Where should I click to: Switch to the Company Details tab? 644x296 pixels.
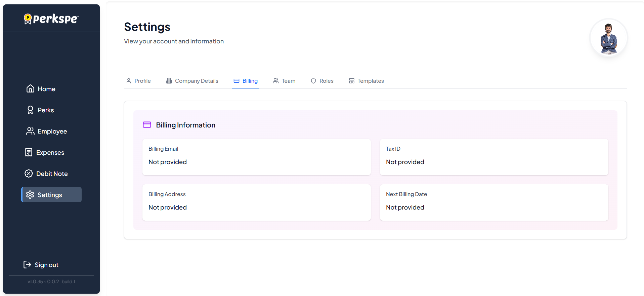pos(192,81)
